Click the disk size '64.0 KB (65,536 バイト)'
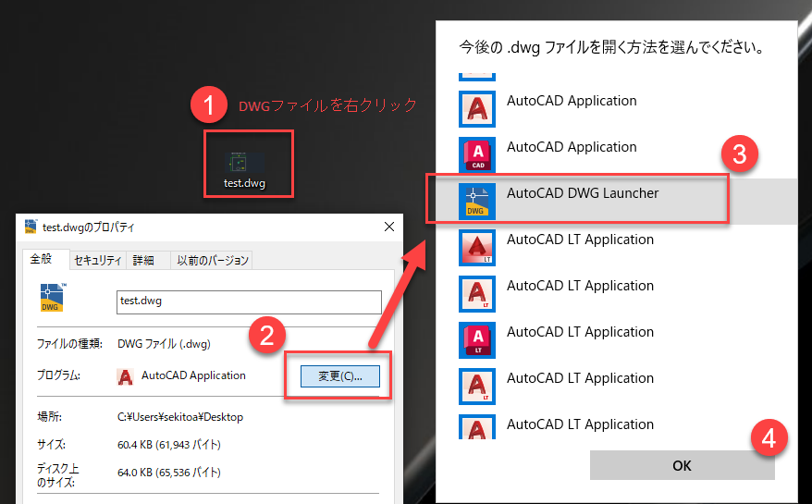Viewport: 812px width, 504px height. point(169,473)
